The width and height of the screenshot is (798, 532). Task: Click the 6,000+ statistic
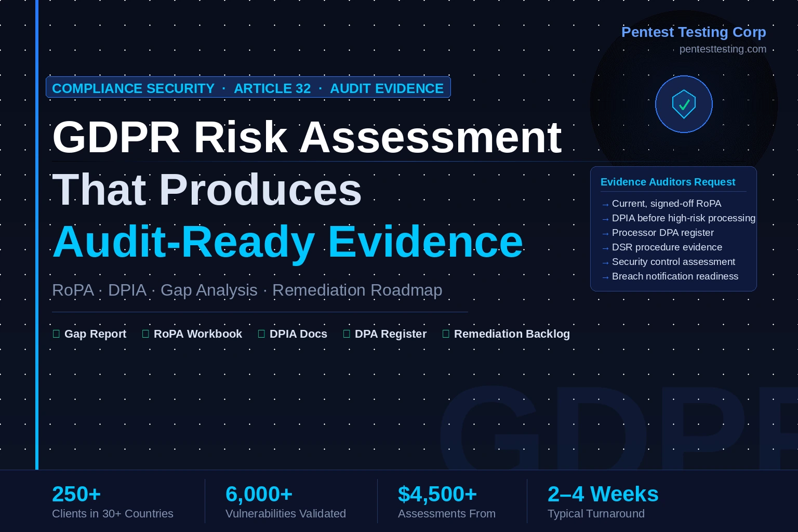[259, 494]
